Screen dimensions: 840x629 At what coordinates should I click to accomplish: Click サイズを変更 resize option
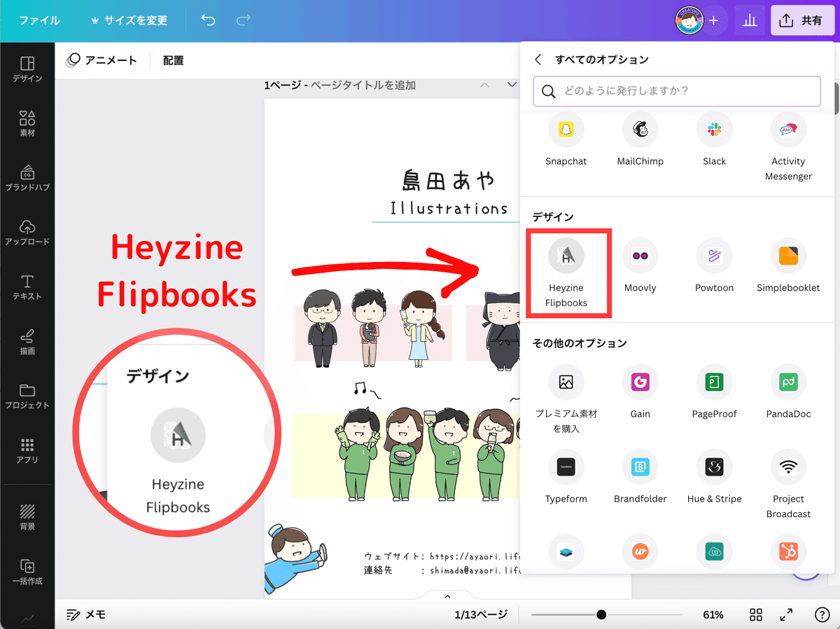[129, 20]
